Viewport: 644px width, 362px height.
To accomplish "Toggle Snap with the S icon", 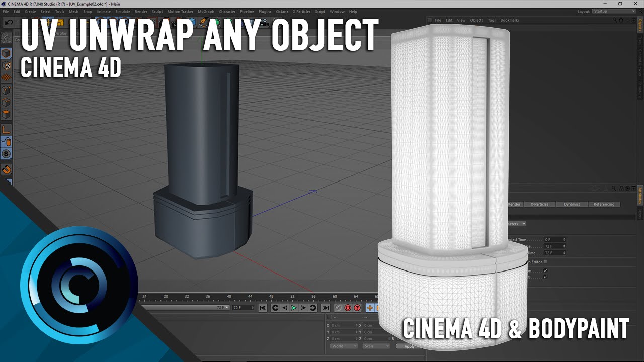I will pyautogui.click(x=6, y=154).
